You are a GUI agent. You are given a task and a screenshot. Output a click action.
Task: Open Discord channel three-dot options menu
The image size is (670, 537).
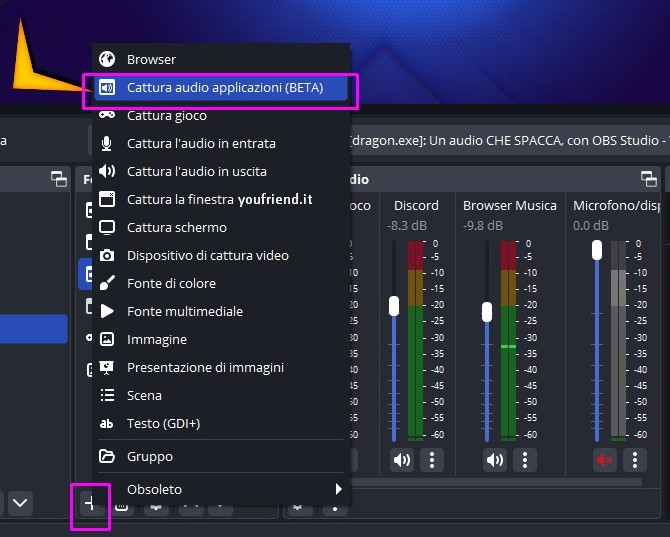click(x=432, y=460)
